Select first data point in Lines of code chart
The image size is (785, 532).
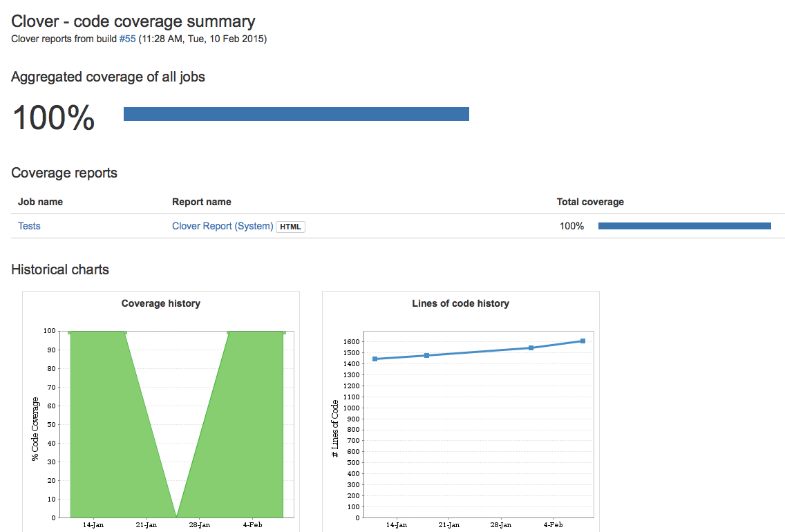(375, 359)
